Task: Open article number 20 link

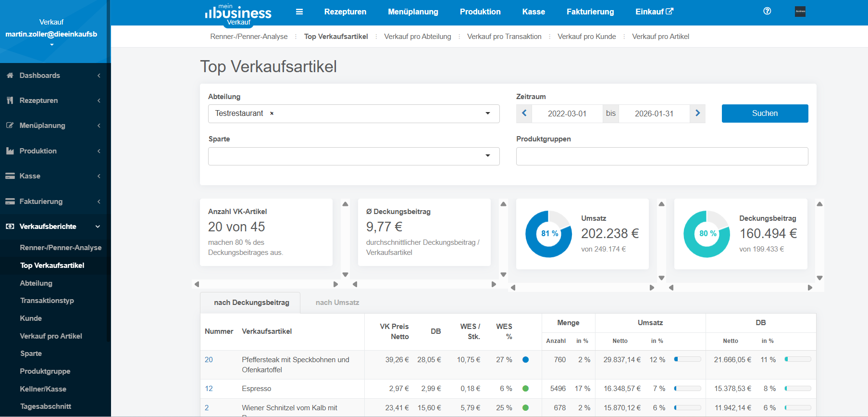Action: [x=209, y=360]
